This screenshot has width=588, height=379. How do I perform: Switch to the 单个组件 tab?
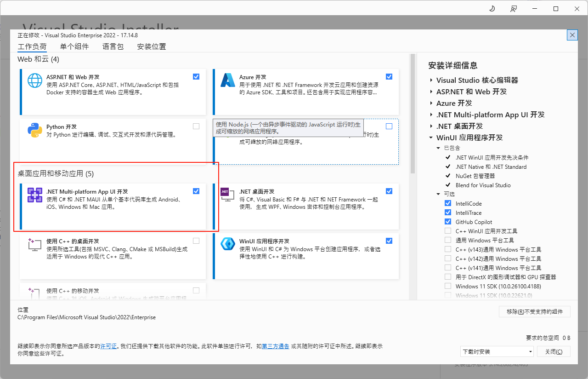[x=74, y=46]
